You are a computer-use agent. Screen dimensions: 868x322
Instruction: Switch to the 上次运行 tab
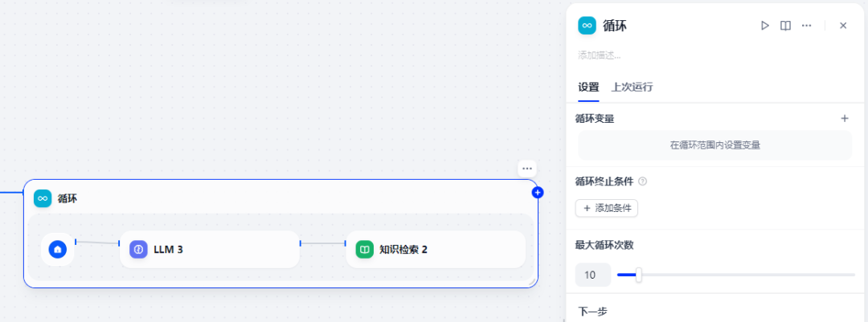click(x=632, y=87)
